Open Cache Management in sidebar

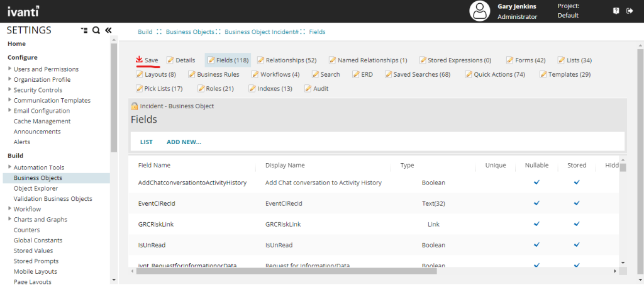pos(42,122)
